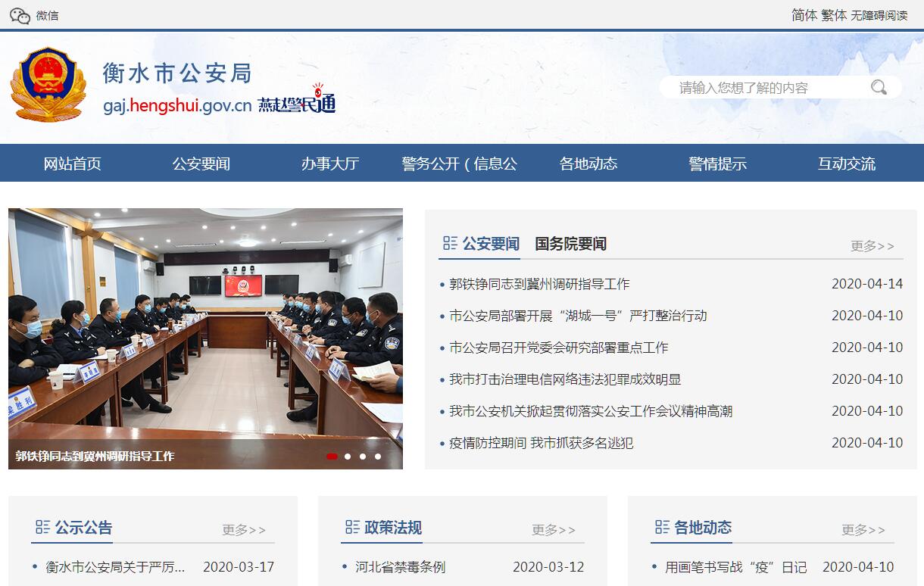The height and width of the screenshot is (586, 924).
Task: Click the list icon beside 政策法规
Action: pos(352,527)
